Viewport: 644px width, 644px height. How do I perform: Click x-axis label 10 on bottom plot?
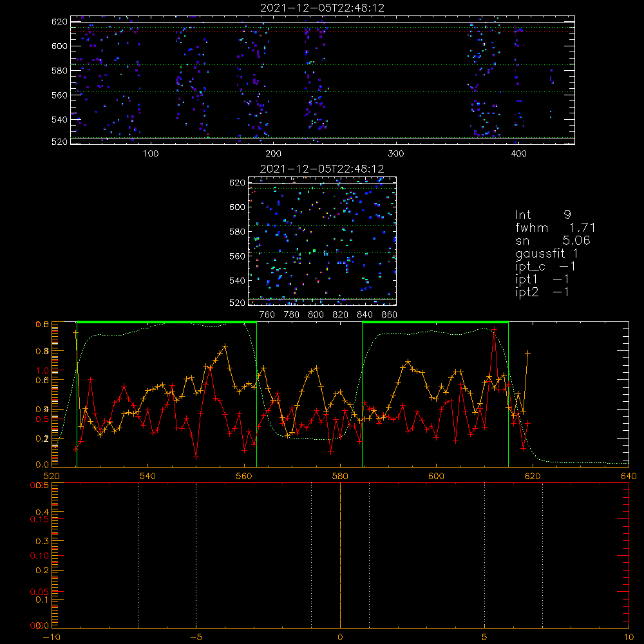629,637
